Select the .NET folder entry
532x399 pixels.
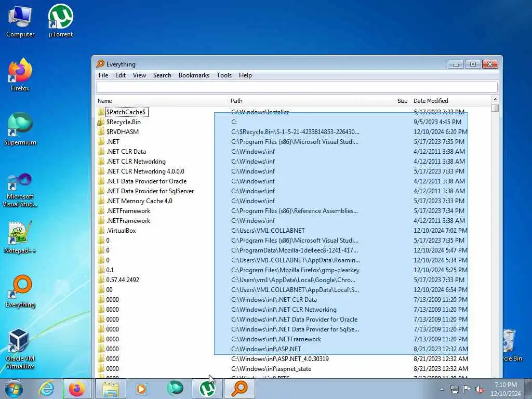point(113,141)
